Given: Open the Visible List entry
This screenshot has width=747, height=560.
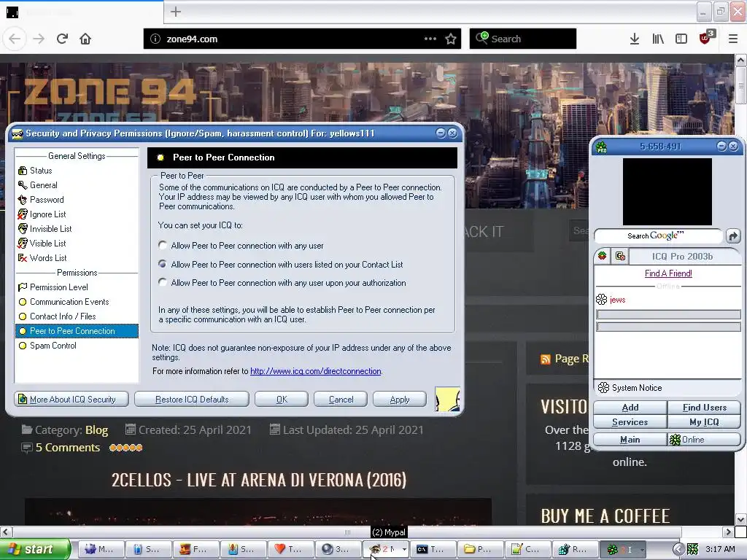Looking at the screenshot, I should [x=42, y=244].
